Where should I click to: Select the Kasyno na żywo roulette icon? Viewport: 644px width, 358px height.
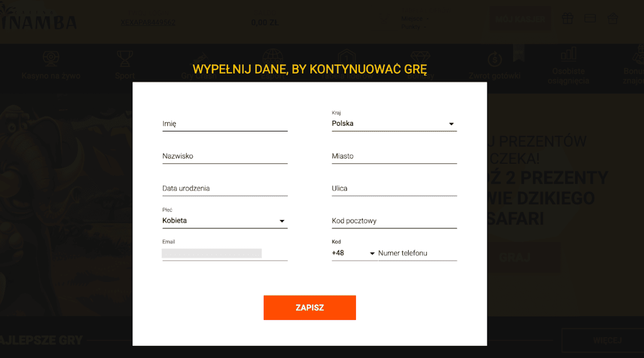click(51, 57)
